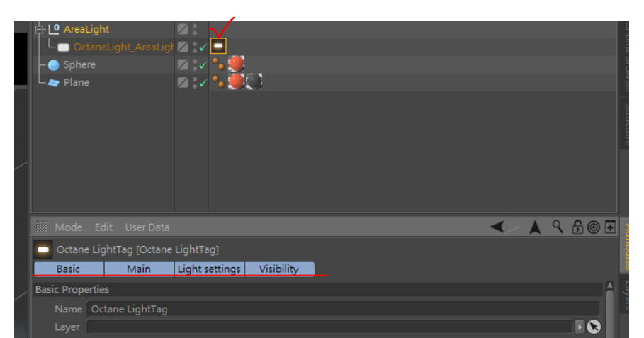Open the Mode menu
Image resolution: width=644 pixels, height=338 pixels.
pos(69,227)
